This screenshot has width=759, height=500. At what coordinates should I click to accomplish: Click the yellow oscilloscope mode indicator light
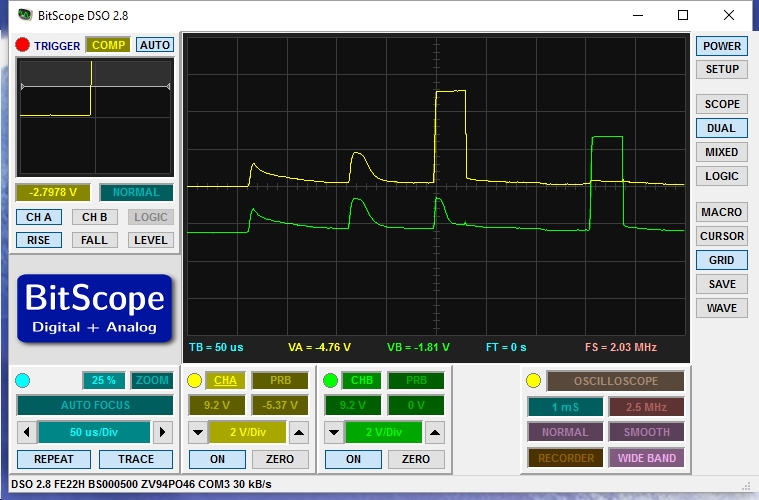click(x=534, y=381)
